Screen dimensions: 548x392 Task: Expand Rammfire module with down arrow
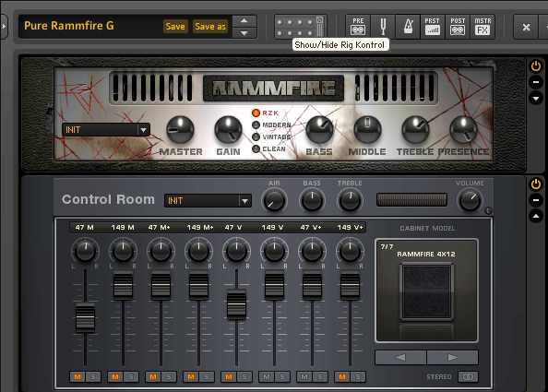[536, 98]
